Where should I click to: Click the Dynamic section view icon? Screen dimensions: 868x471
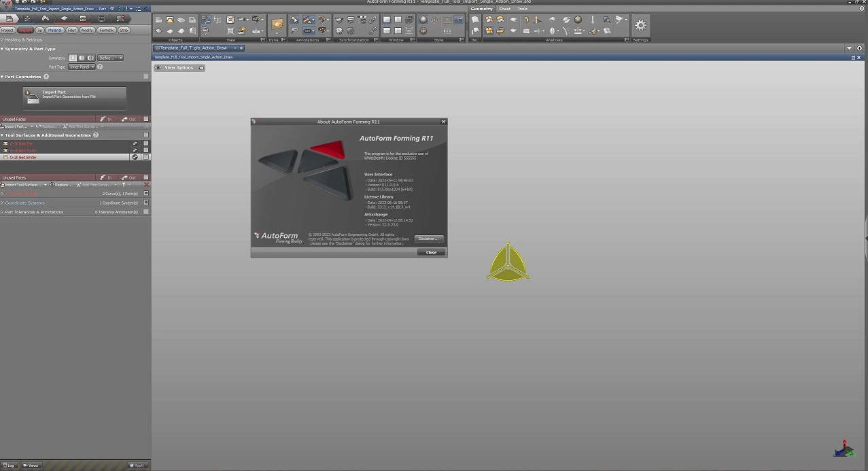click(277, 25)
